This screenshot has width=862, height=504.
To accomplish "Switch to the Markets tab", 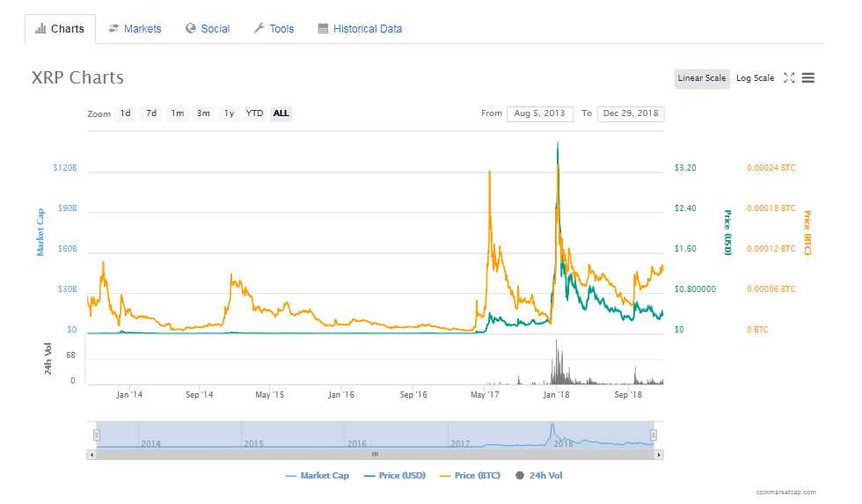I will pos(135,29).
